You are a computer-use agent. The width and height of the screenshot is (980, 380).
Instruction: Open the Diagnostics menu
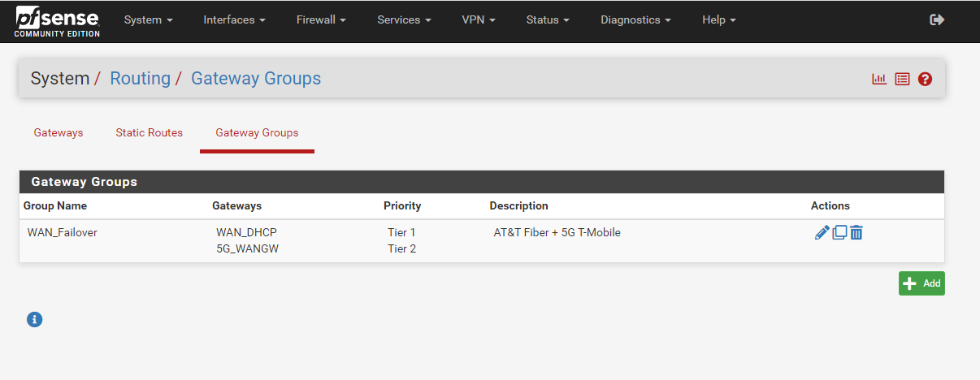(635, 19)
